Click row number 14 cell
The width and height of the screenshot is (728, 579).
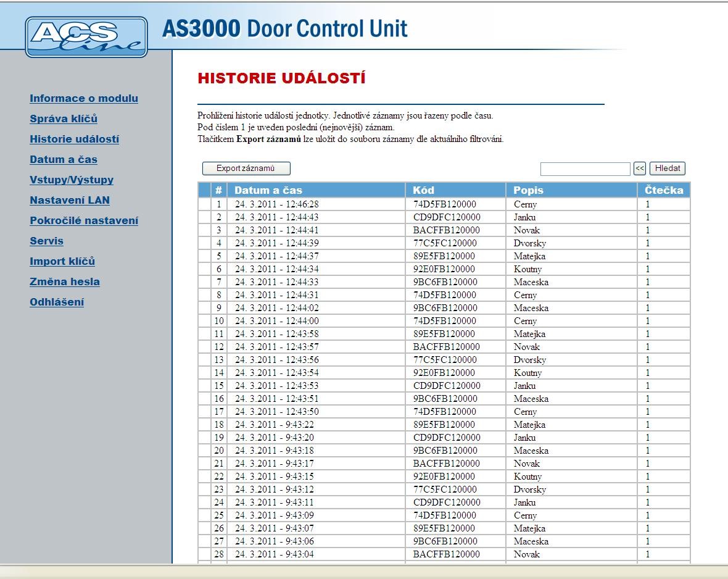point(218,373)
